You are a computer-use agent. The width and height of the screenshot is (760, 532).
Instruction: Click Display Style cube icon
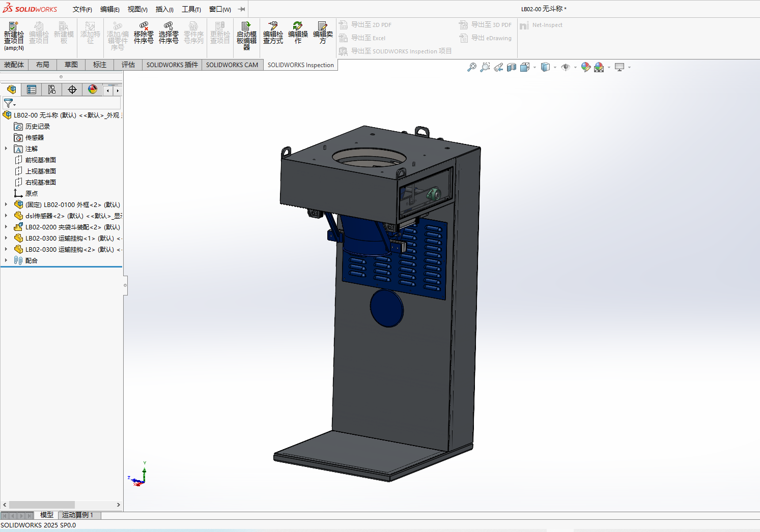tap(545, 67)
